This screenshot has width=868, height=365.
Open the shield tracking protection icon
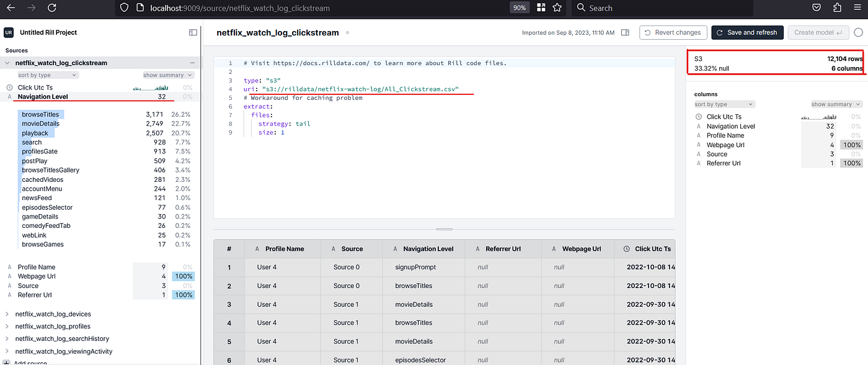click(x=124, y=7)
